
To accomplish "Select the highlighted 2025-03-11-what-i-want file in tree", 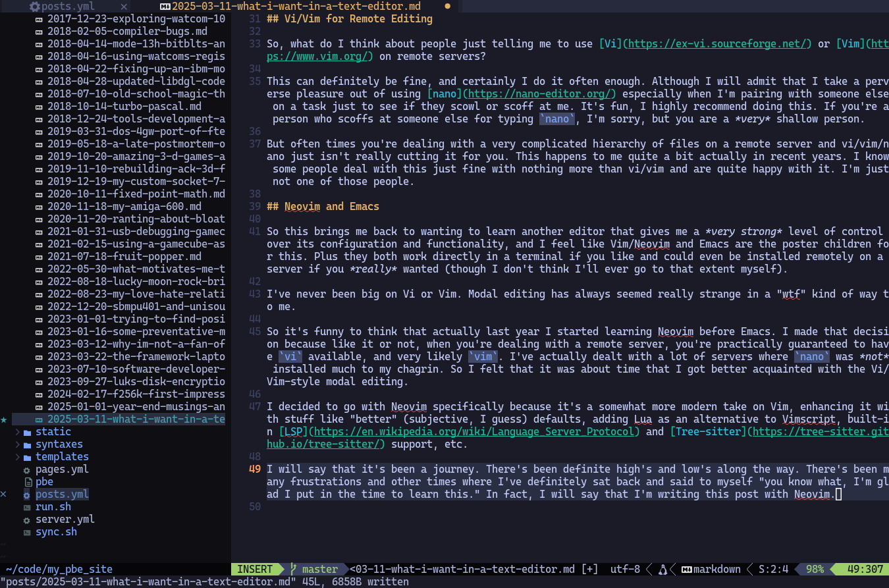I will point(136,419).
